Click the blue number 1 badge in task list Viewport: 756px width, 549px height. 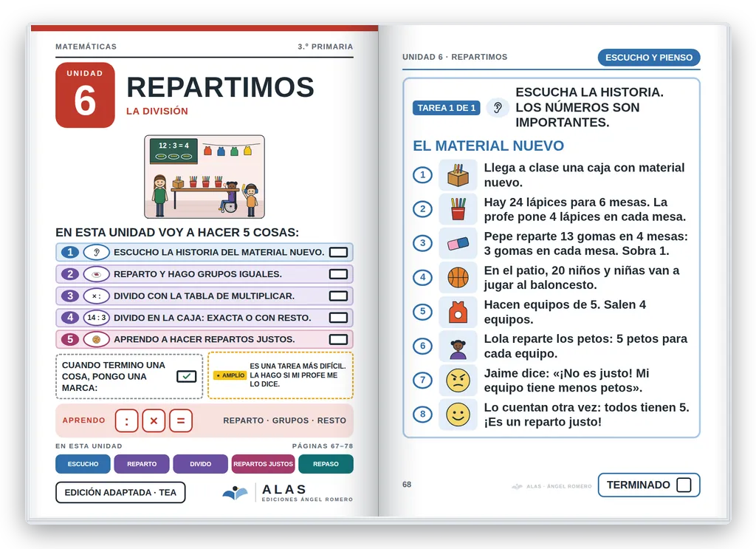[x=70, y=252]
